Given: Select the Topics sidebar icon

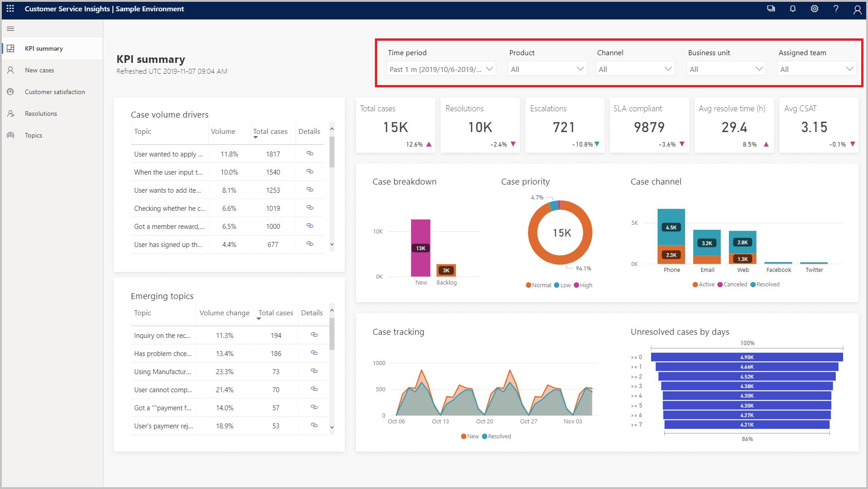Looking at the screenshot, I should coord(10,135).
